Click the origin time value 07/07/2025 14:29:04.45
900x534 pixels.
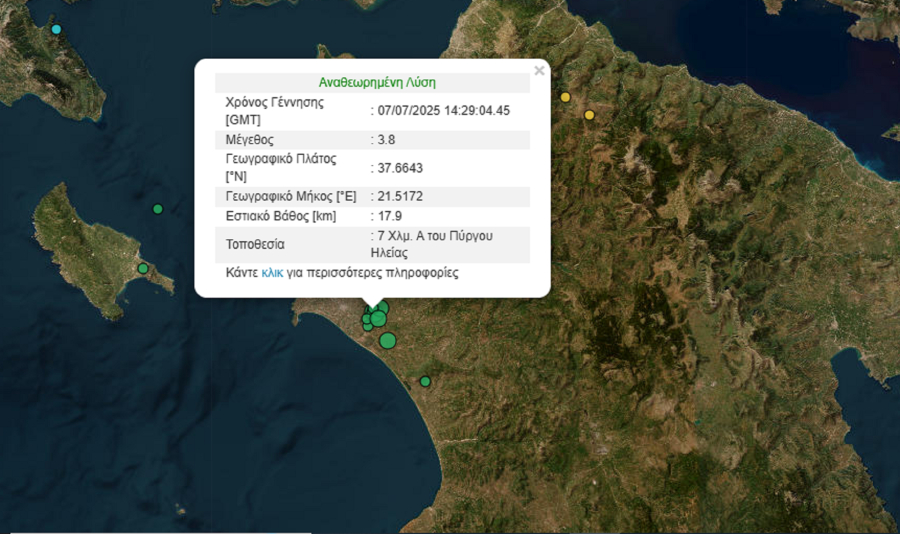[x=443, y=110]
